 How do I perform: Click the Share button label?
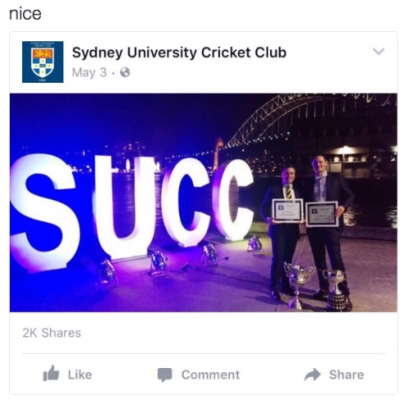point(347,375)
